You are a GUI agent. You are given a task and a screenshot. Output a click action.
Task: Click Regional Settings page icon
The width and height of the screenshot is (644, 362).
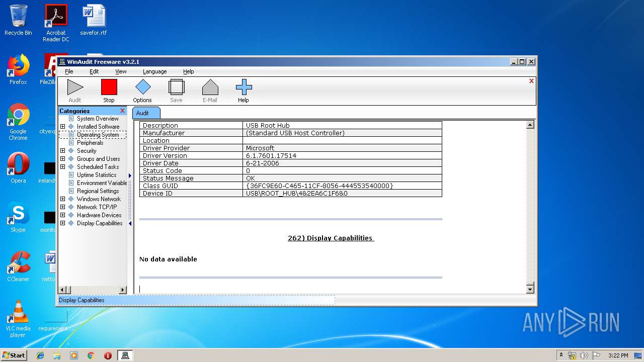(x=71, y=191)
